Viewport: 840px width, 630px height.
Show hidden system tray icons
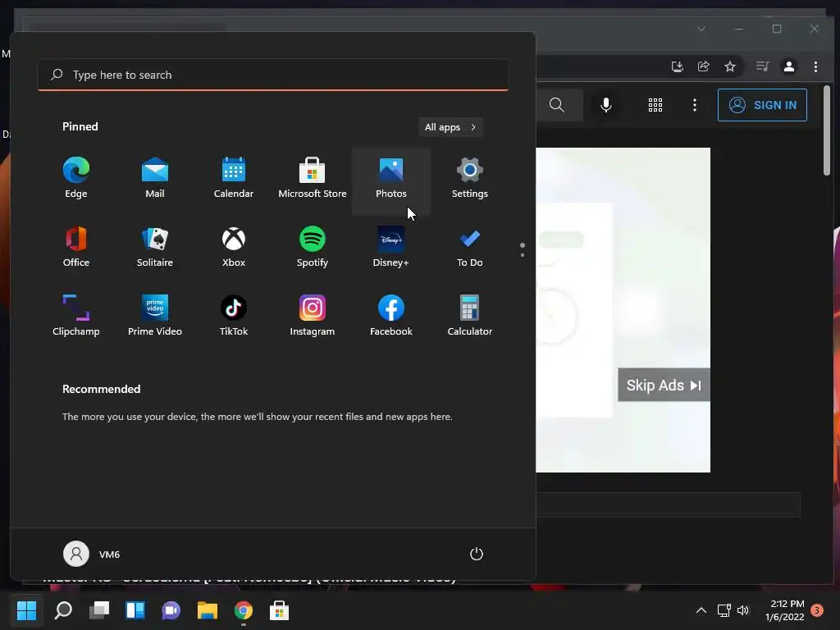[x=701, y=610]
